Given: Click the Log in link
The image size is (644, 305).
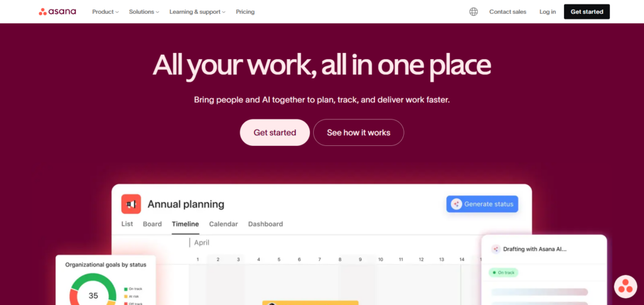Looking at the screenshot, I should pyautogui.click(x=547, y=12).
